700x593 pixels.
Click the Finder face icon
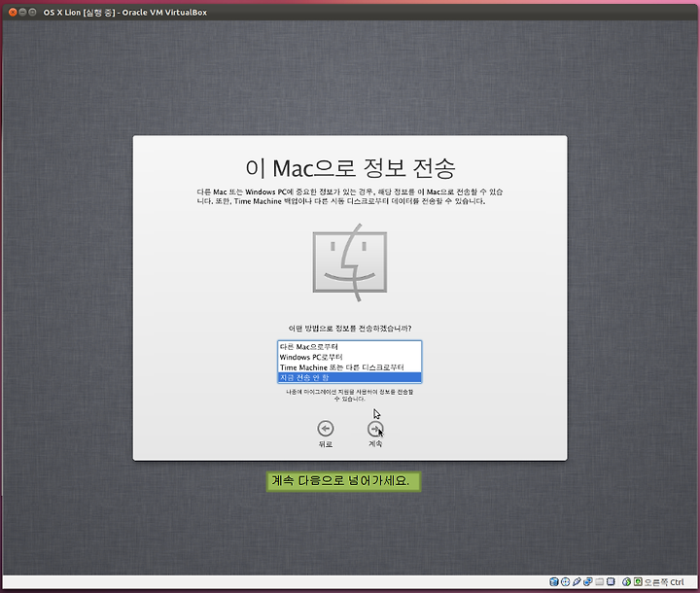[350, 262]
